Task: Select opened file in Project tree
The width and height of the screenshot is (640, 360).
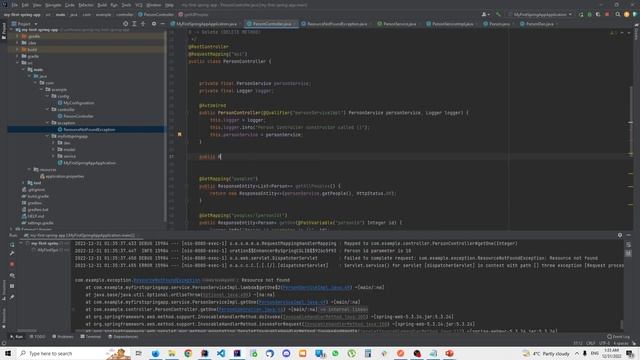Action: click(x=125, y=24)
